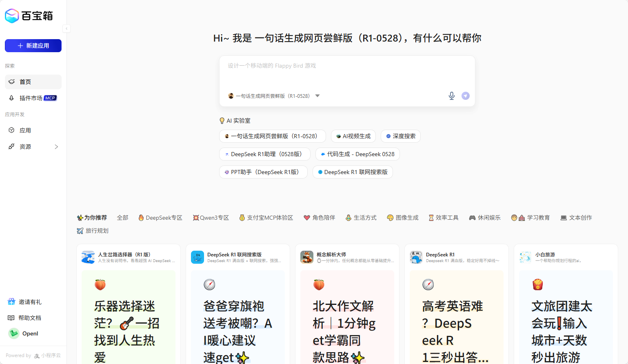Screen dimensions: 628x364
Task: Choose the 深度搜索 lab chip
Action: tap(400, 136)
